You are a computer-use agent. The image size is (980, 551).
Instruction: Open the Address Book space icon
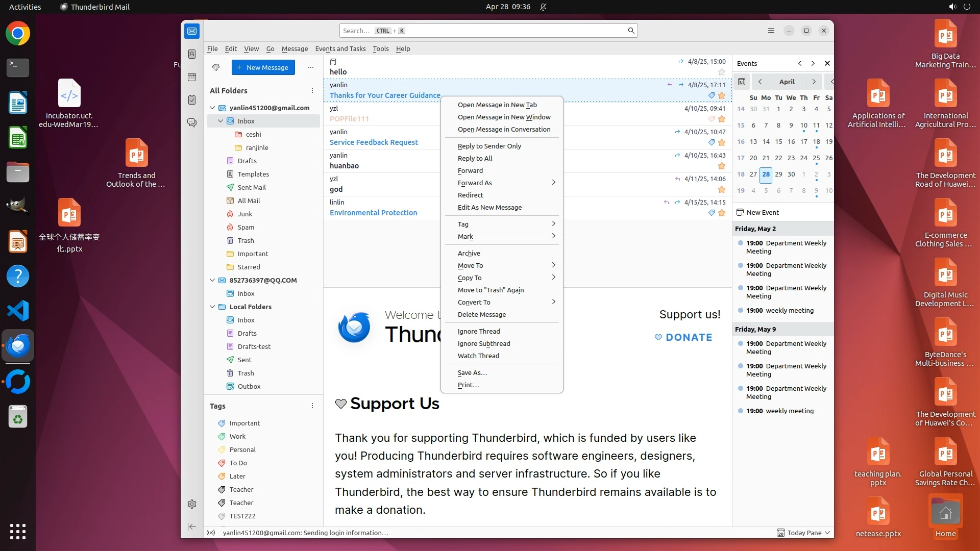192,54
